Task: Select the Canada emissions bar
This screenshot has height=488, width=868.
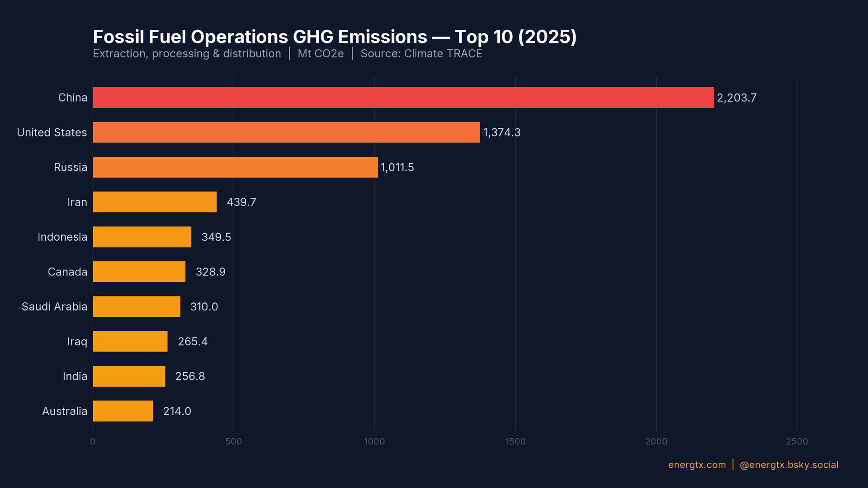Action: (x=138, y=272)
